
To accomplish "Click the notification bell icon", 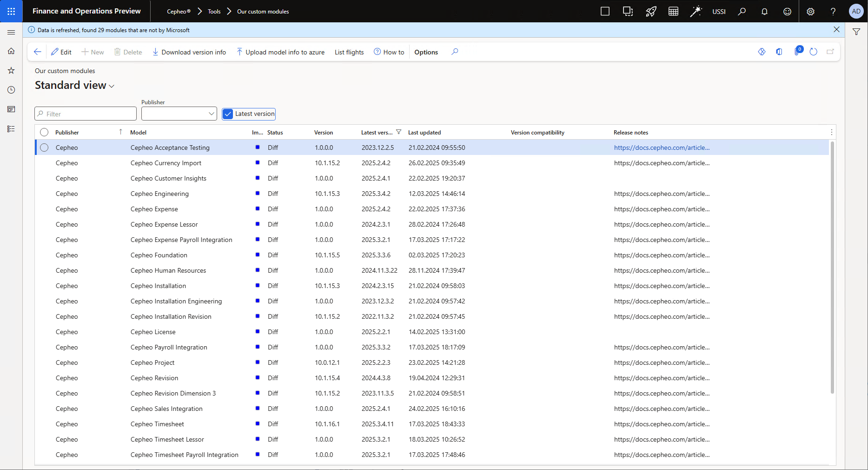I will [764, 12].
